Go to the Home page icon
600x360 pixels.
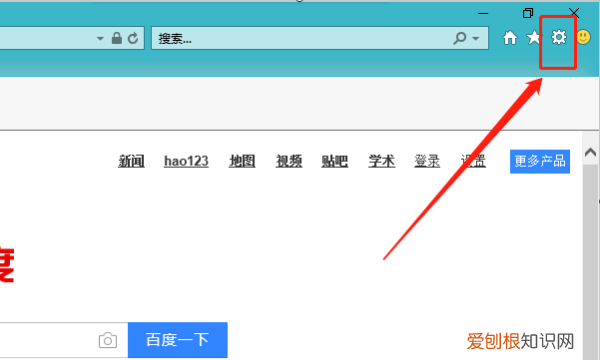point(510,38)
